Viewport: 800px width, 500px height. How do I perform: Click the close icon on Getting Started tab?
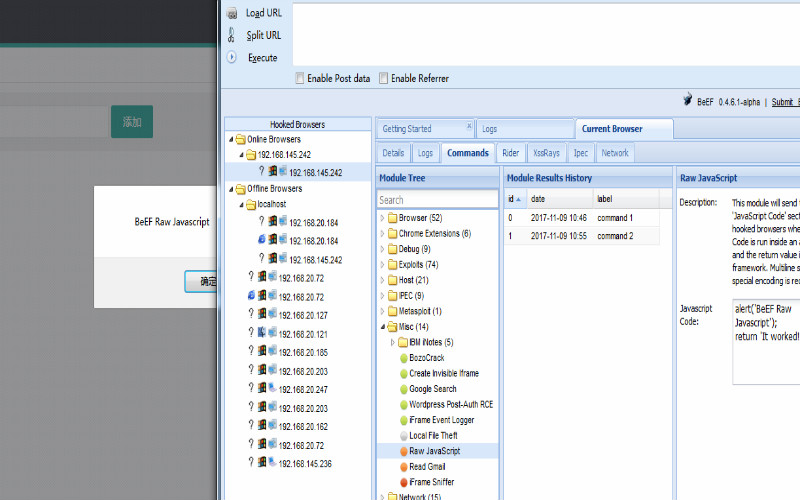tap(469, 126)
